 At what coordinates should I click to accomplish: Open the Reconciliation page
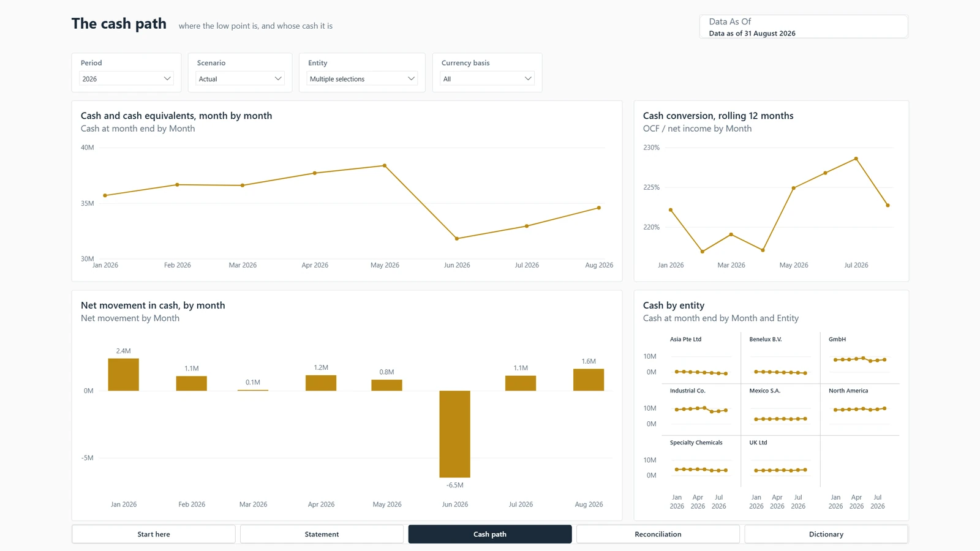pos(658,534)
